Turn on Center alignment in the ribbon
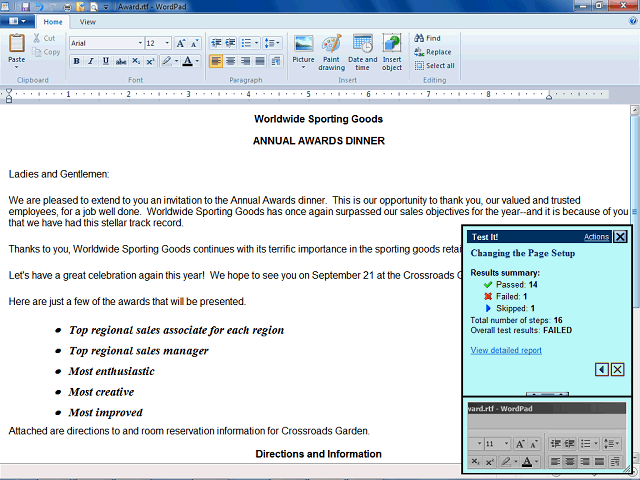This screenshot has height=480, width=640. (x=231, y=61)
